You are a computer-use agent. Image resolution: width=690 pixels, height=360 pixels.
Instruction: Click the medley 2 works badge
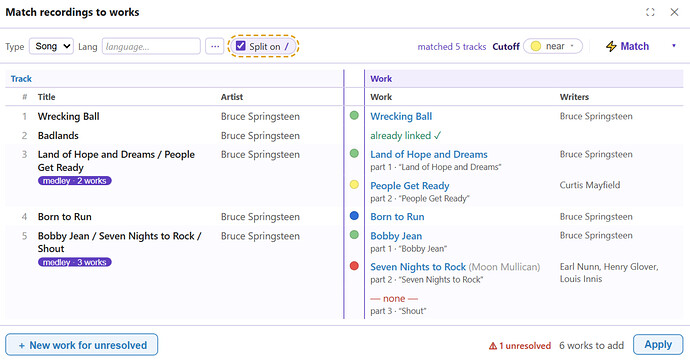(x=74, y=181)
